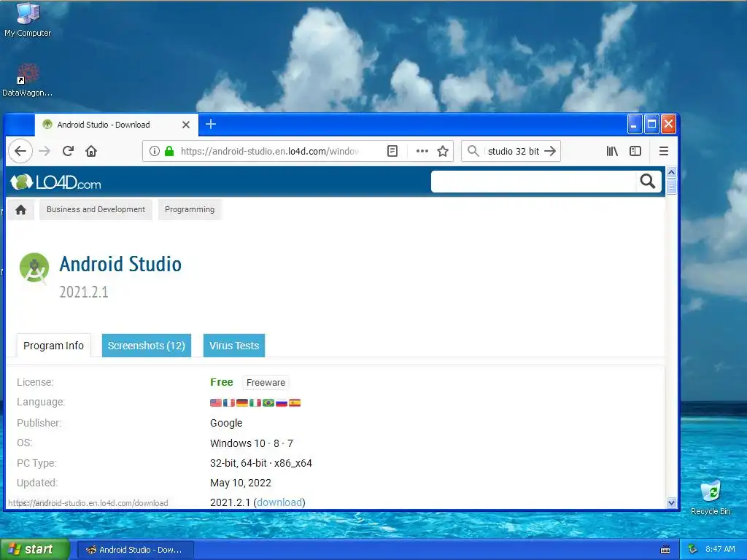Click the browser forward arrow

point(44,152)
